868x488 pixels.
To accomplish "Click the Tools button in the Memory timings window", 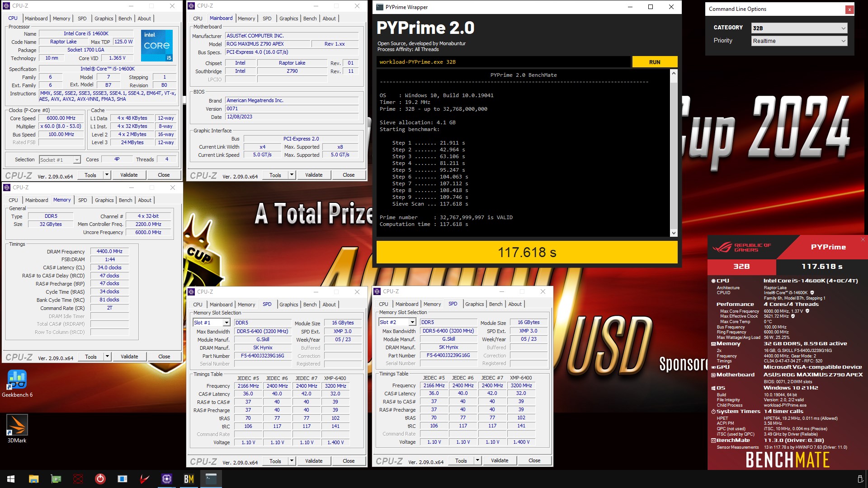I will (x=91, y=357).
